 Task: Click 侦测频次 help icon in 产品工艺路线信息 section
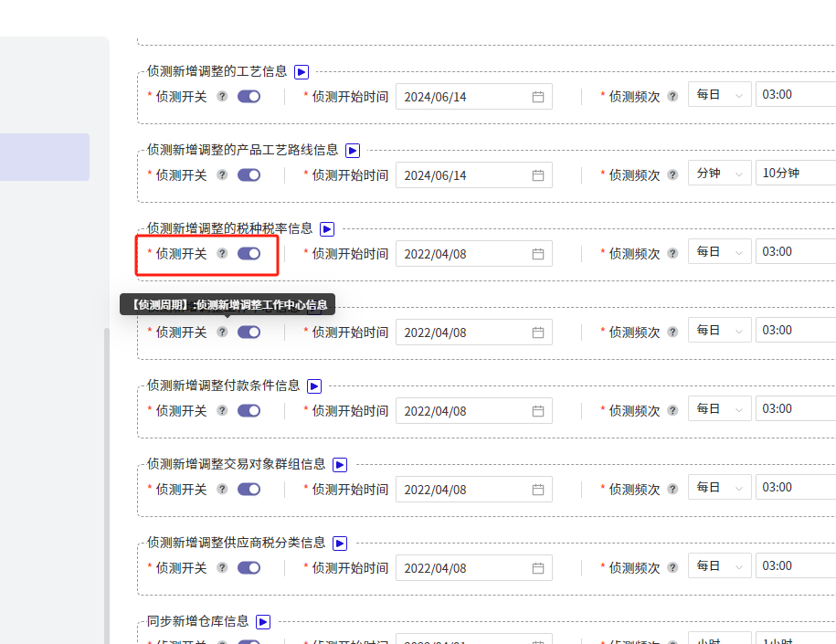click(672, 174)
